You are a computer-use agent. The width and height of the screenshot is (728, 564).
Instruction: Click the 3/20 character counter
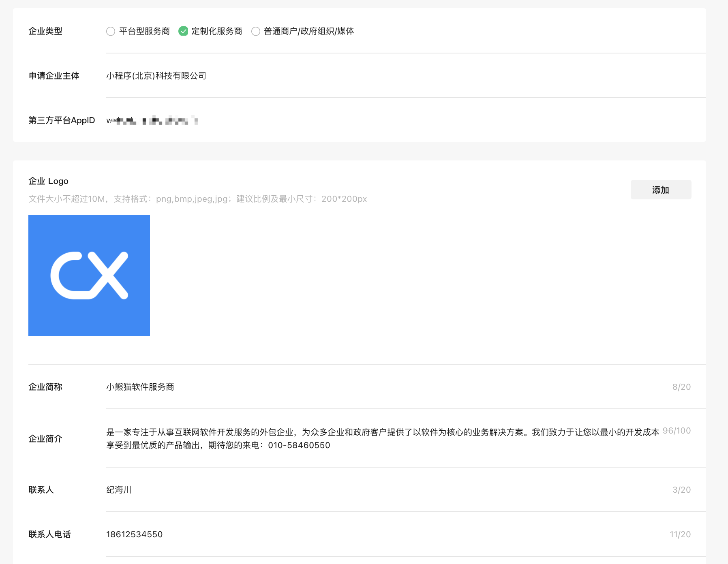[x=681, y=490]
